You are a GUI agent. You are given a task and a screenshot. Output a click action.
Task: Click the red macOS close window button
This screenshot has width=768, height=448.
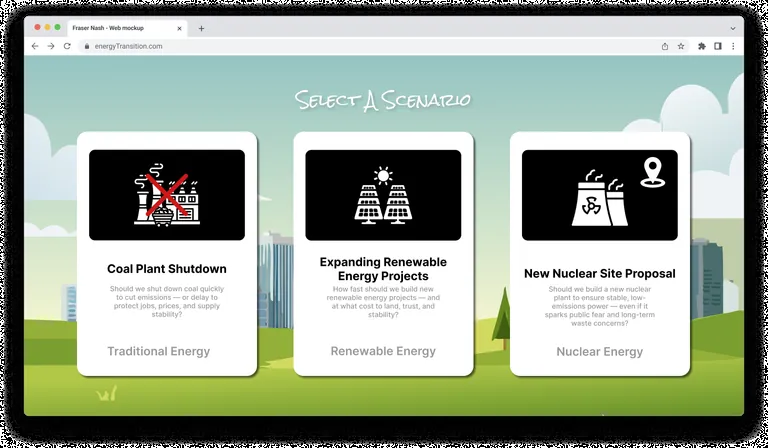click(x=37, y=27)
